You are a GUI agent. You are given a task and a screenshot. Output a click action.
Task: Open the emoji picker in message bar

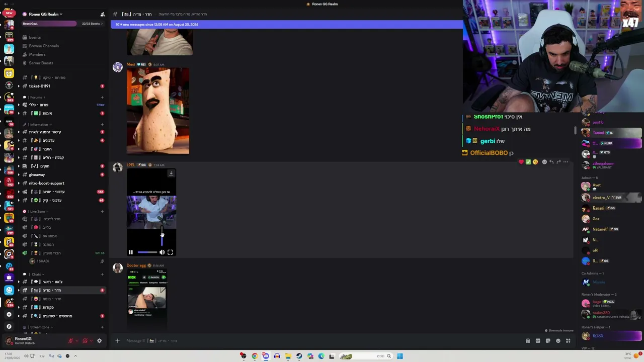558,341
